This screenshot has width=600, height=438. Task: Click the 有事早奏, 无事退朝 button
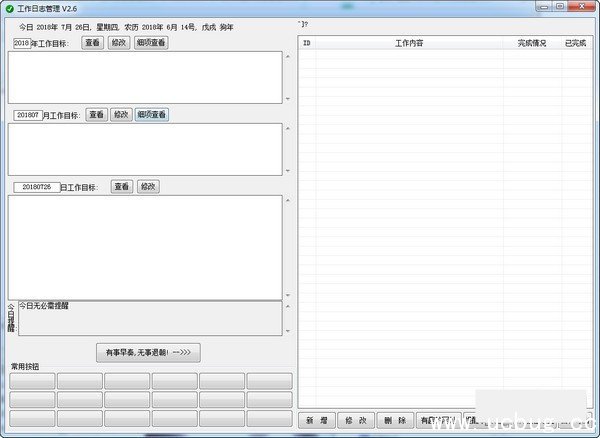[x=148, y=352]
